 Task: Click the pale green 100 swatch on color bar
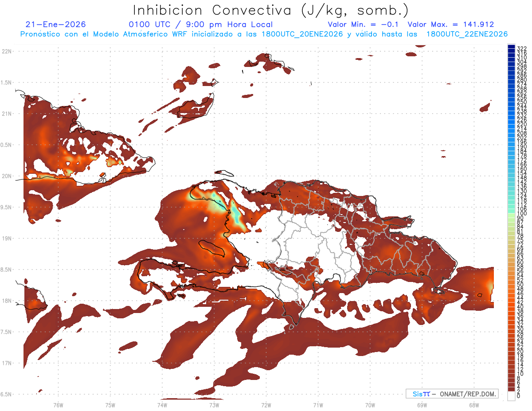pos(511,216)
